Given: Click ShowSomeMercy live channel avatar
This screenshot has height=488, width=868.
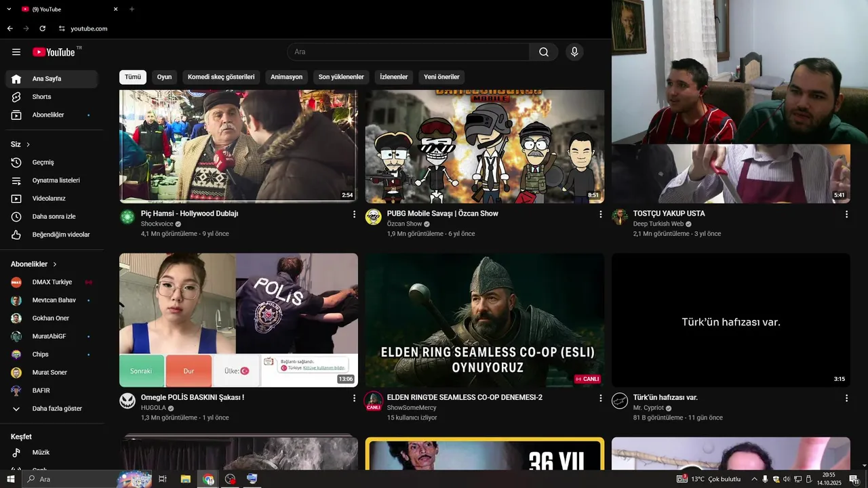Looking at the screenshot, I should pos(374,401).
